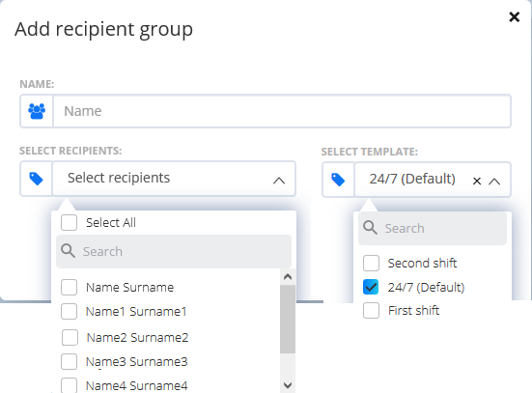Focus the template Search field
Screen dimensions: 532x393
pyautogui.click(x=433, y=228)
